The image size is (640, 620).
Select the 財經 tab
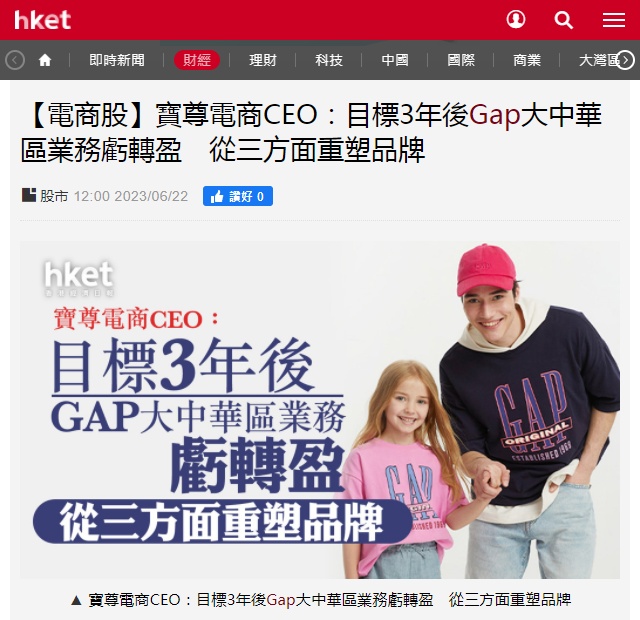197,60
